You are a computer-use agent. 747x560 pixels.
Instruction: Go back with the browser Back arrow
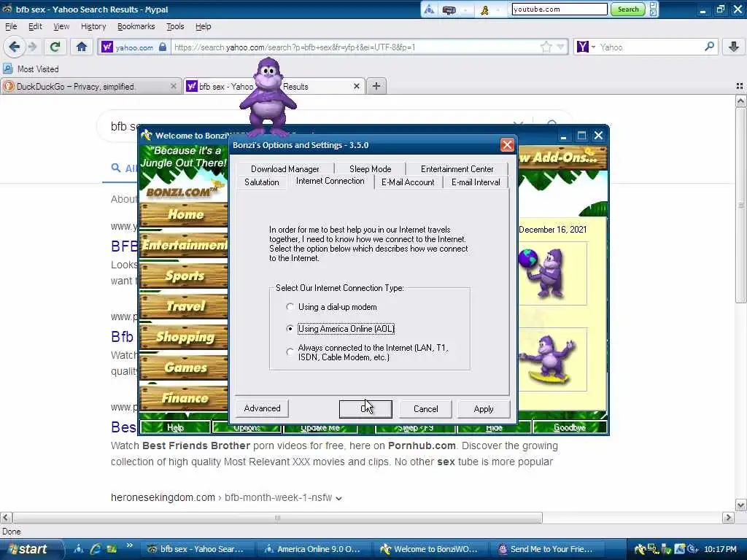click(14, 47)
